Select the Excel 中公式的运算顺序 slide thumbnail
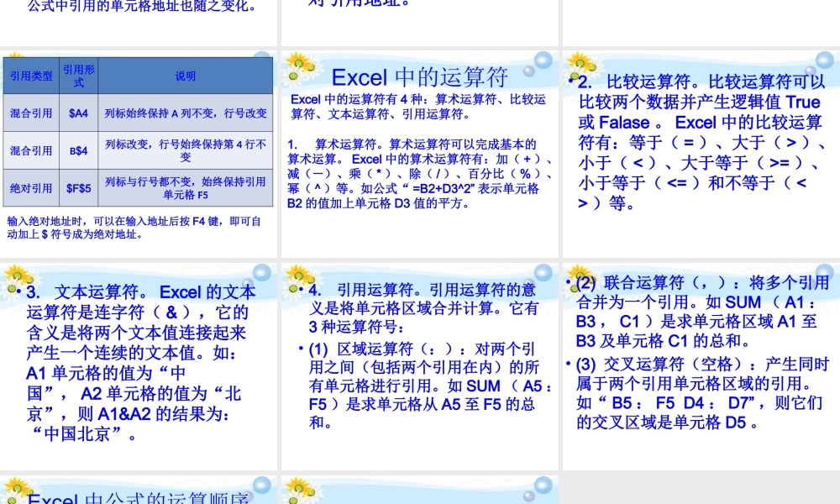 [139, 490]
